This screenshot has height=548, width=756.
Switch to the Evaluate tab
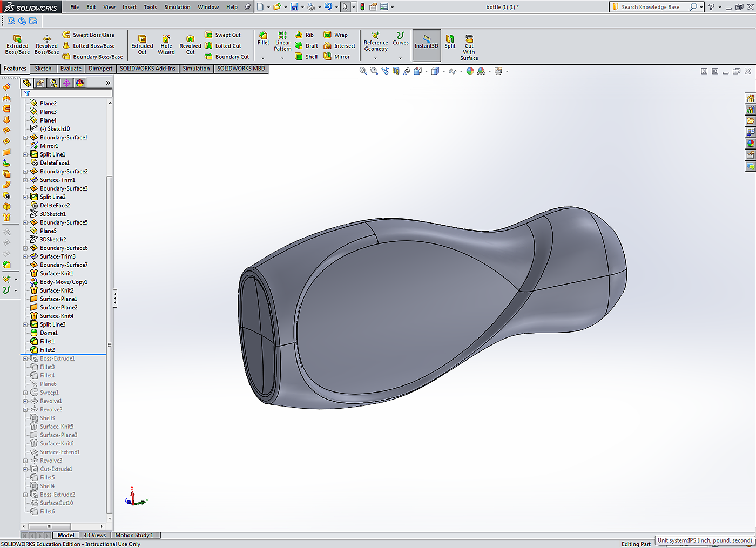click(71, 69)
